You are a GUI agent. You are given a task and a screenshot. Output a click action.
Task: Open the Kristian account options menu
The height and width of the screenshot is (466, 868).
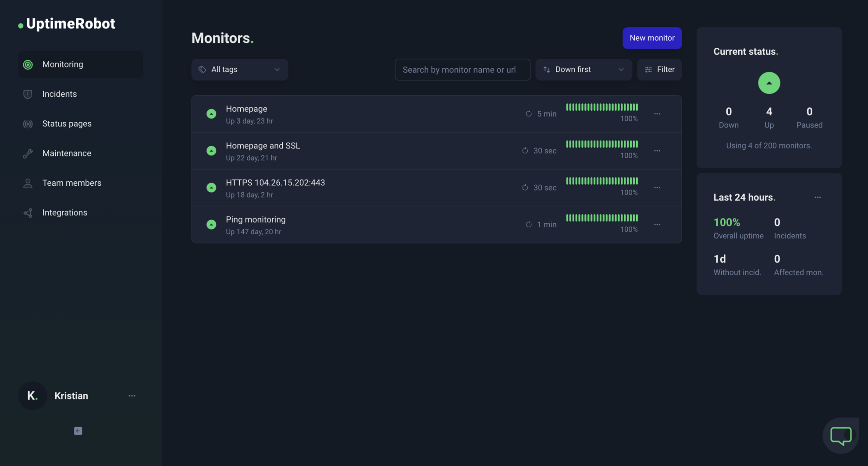(132, 395)
